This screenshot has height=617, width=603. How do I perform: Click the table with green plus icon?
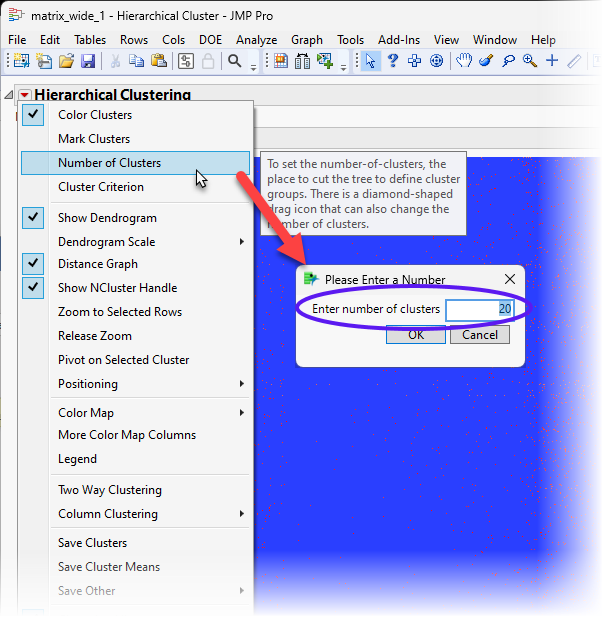325,61
